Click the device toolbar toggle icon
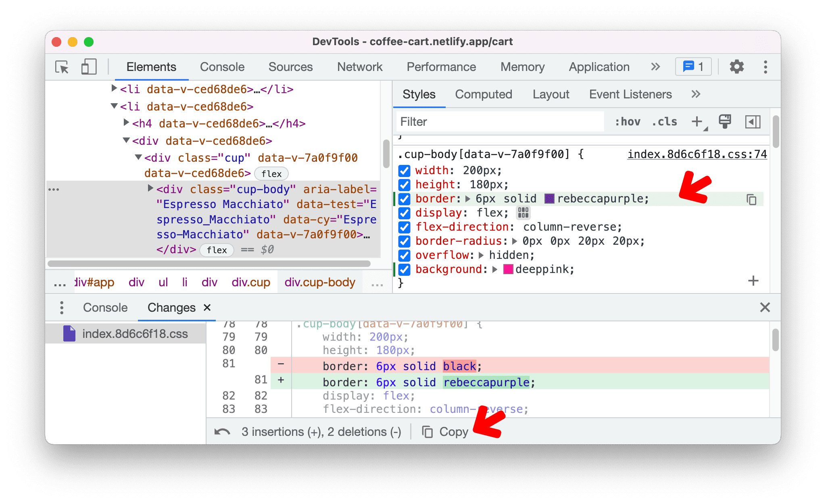 pos(88,67)
